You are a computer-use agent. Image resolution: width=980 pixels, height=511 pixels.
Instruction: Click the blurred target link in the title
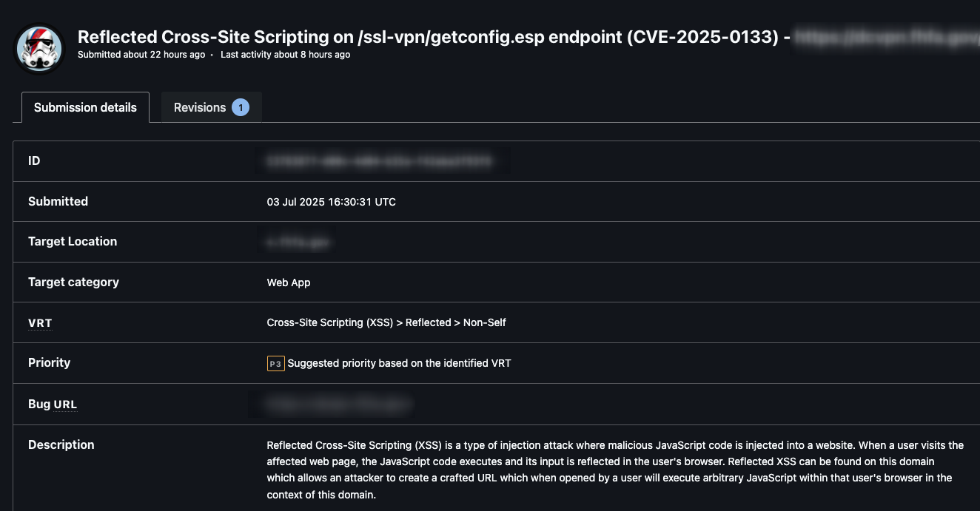tap(885, 36)
